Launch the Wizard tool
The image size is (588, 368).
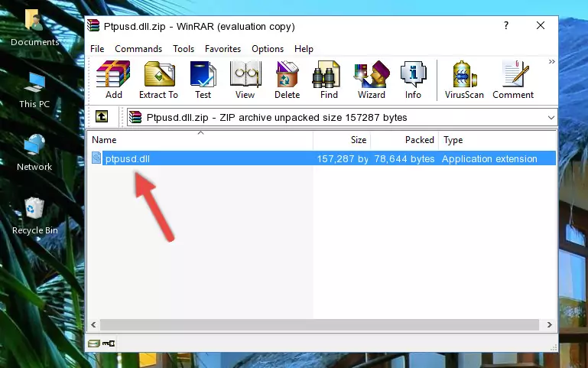tap(372, 80)
